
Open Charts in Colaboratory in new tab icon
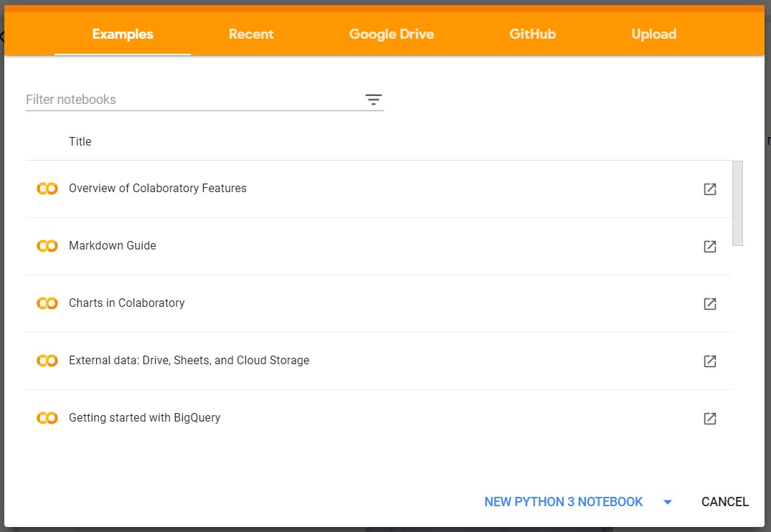[x=709, y=304]
